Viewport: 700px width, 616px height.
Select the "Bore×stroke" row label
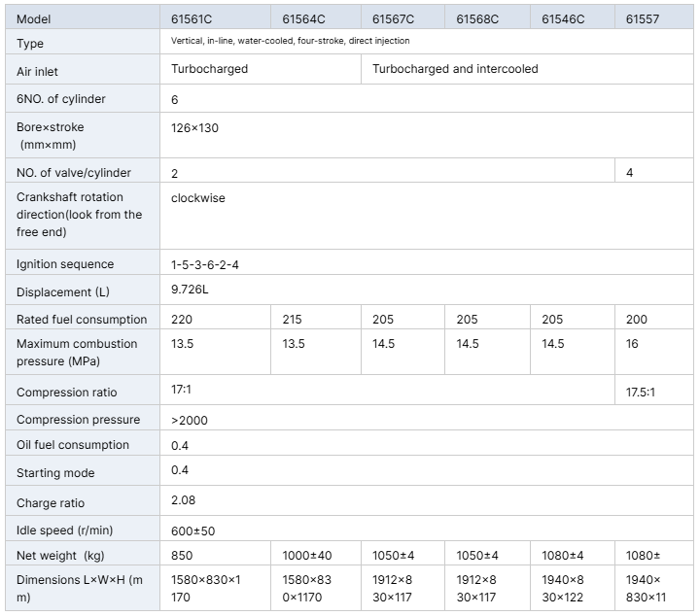coord(51,127)
